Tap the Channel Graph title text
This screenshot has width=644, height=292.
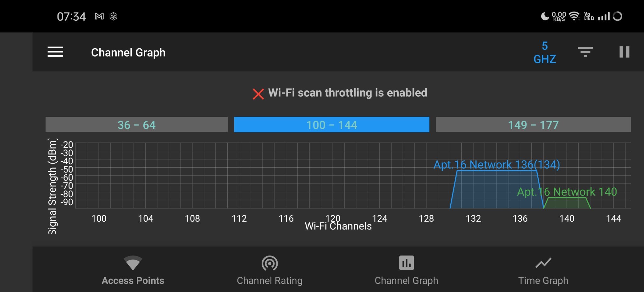click(128, 52)
